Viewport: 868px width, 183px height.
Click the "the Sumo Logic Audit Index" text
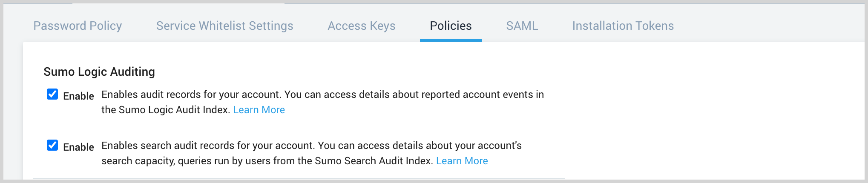tap(165, 110)
